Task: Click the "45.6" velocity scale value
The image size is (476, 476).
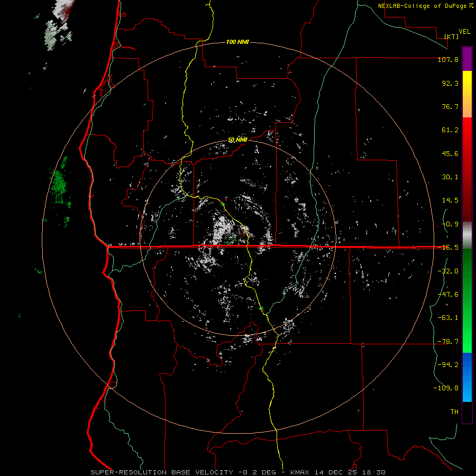Action: [x=450, y=153]
